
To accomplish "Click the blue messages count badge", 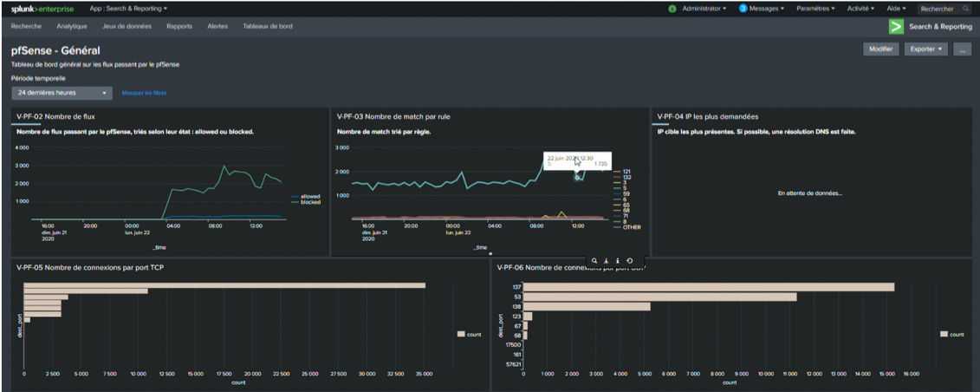I will click(743, 9).
